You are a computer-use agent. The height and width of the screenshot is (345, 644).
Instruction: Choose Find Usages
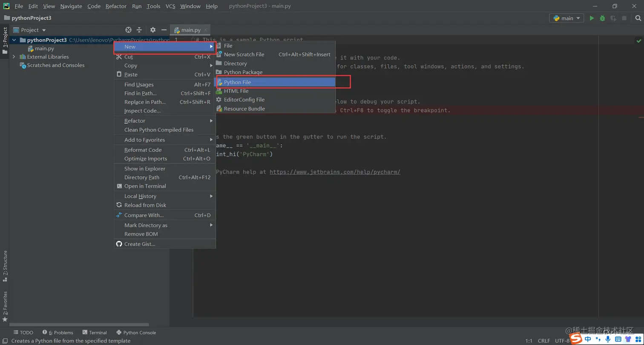coord(164,85)
